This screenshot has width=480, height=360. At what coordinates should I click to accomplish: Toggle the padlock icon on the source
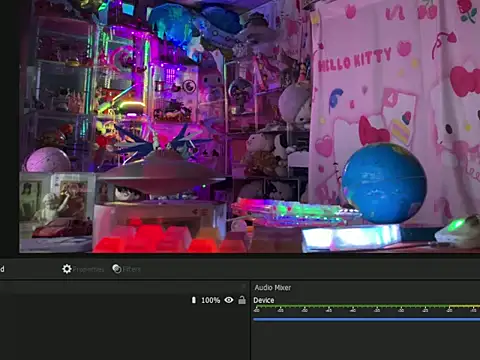[242, 300]
